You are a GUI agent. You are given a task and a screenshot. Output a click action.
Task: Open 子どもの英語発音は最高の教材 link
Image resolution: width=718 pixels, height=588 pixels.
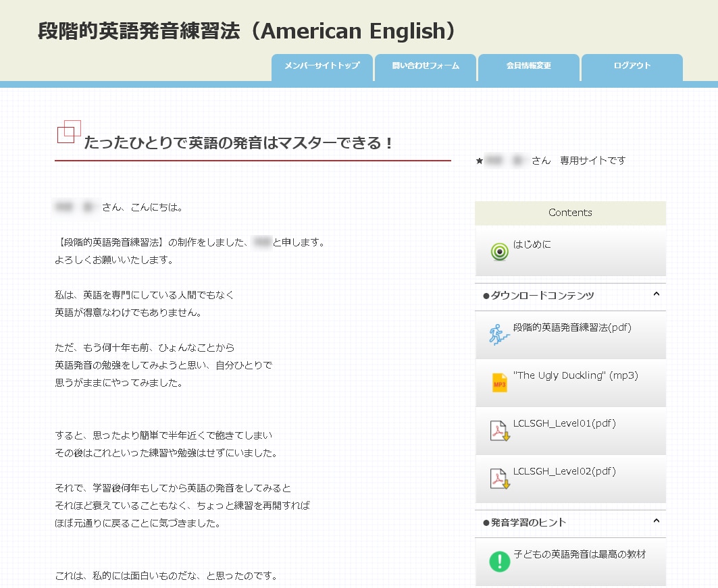580,555
